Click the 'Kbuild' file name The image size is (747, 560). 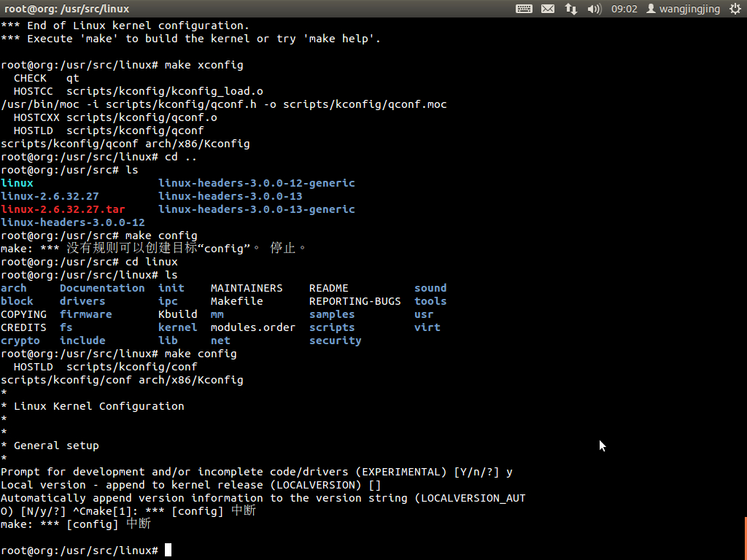point(178,314)
